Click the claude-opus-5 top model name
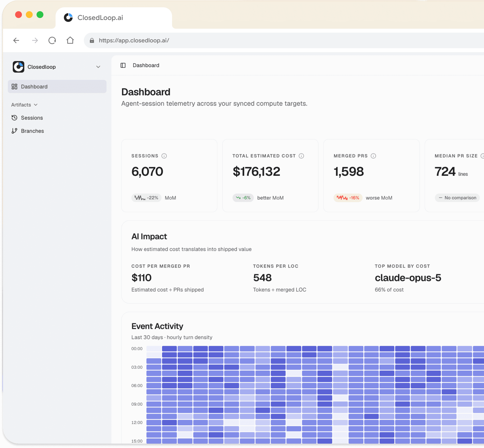The image size is (484, 448). coord(408,278)
